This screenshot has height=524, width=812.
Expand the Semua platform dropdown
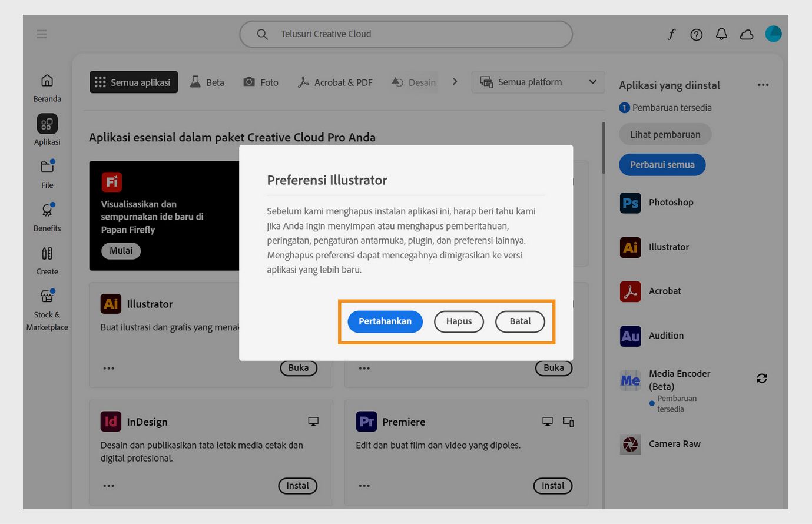point(538,82)
